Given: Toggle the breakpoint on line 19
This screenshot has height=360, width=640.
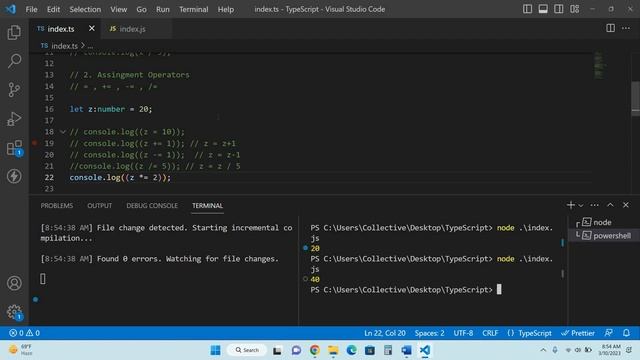Looking at the screenshot, I should [35, 143].
